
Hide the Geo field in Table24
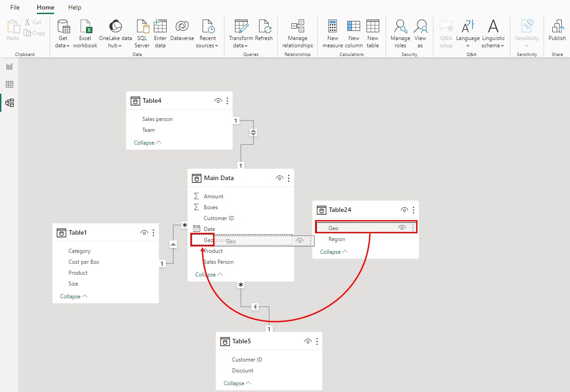click(402, 228)
